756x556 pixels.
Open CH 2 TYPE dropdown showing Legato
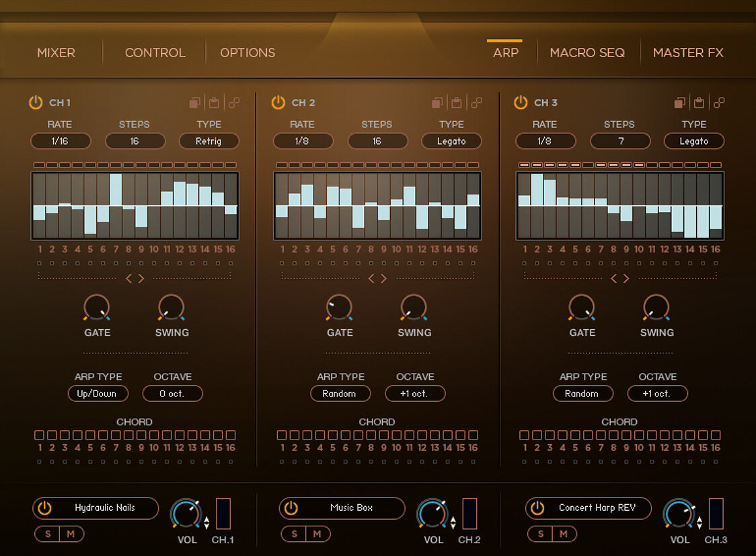click(x=451, y=141)
